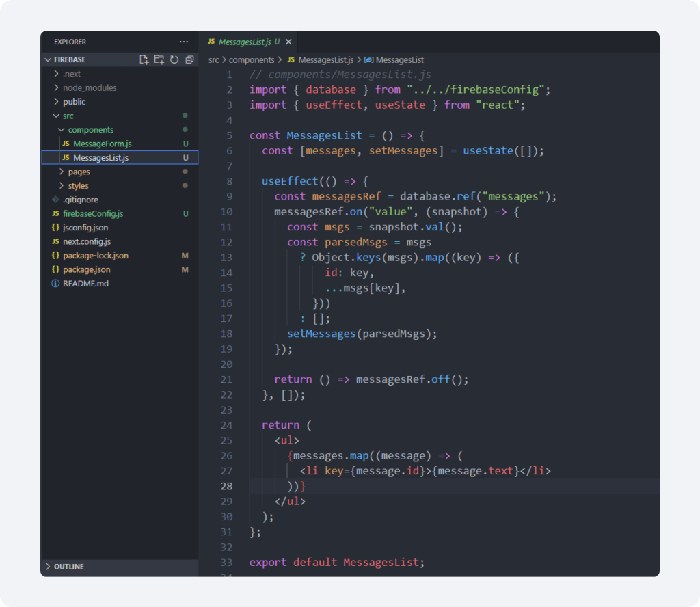Click the modified dot next to styles folder
Image resolution: width=700 pixels, height=607 pixels.
coord(185,185)
